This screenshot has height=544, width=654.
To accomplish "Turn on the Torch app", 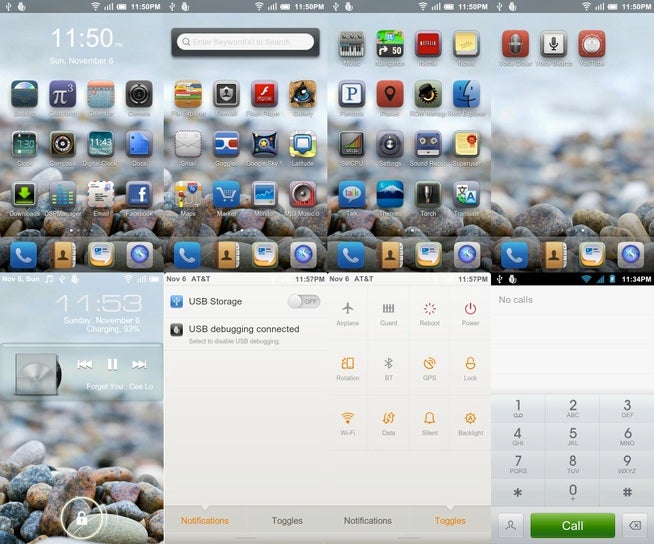I will [428, 194].
